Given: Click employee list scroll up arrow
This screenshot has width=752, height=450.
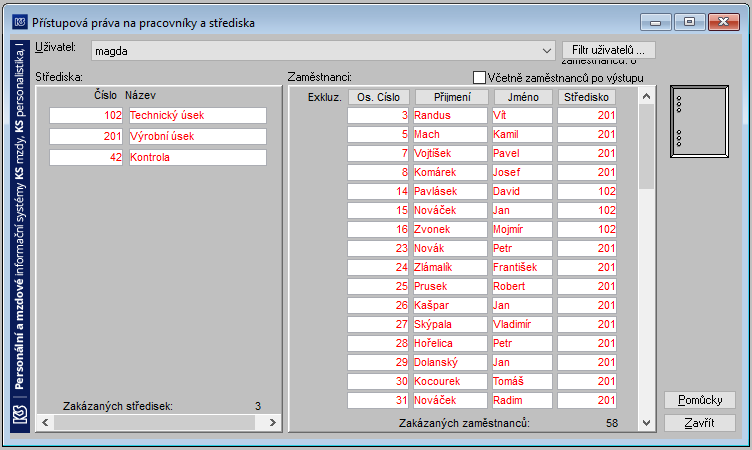Looking at the screenshot, I should point(646,96).
